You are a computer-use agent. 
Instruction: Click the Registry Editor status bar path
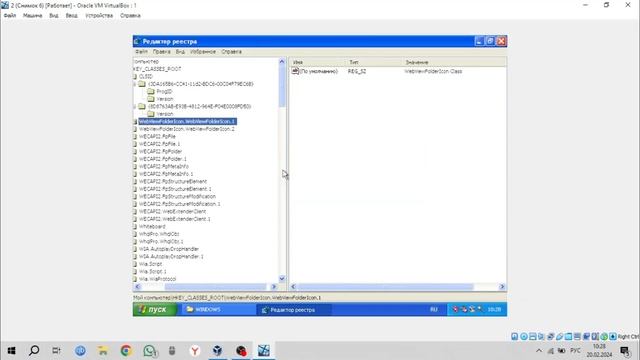click(x=227, y=298)
